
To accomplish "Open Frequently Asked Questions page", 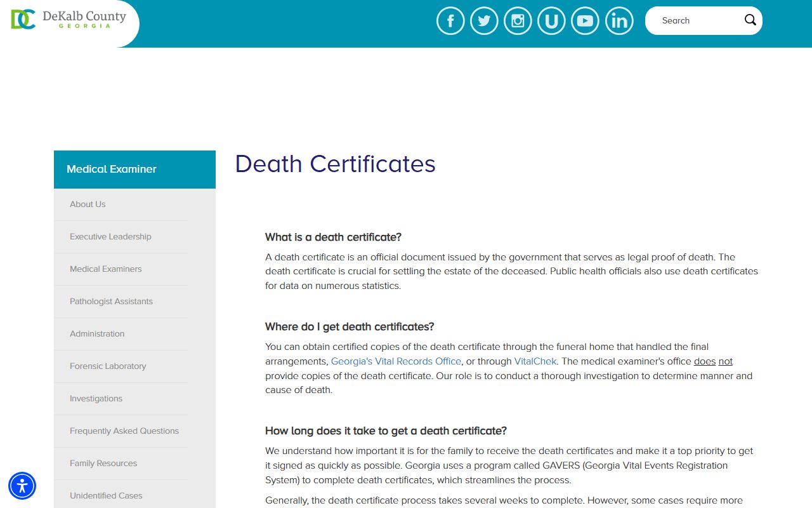I will [x=124, y=431].
